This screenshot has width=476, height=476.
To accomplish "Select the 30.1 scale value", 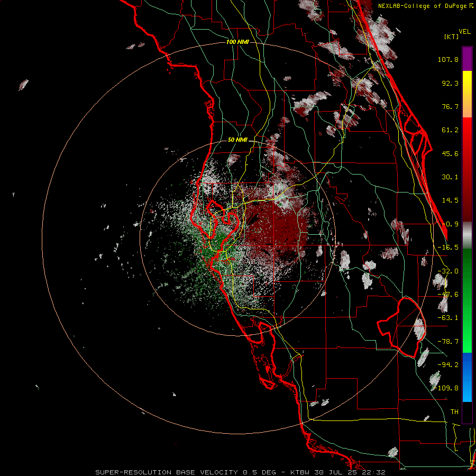I will pos(450,177).
